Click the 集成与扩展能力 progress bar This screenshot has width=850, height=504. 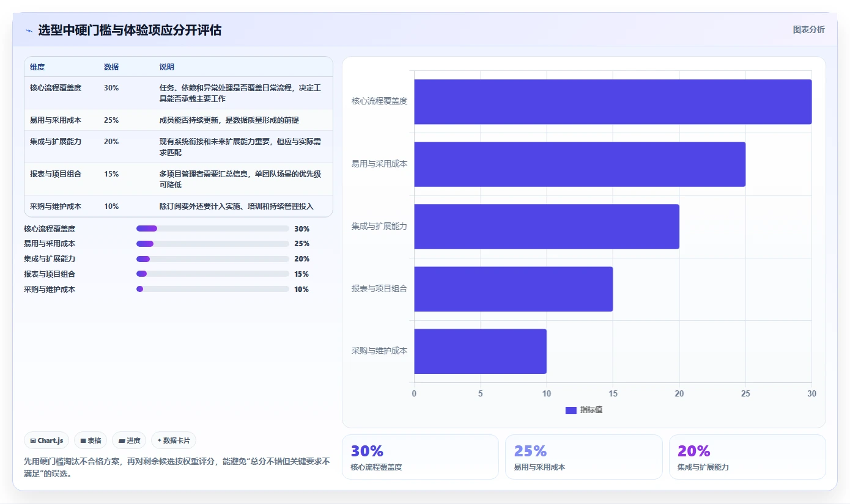point(213,259)
